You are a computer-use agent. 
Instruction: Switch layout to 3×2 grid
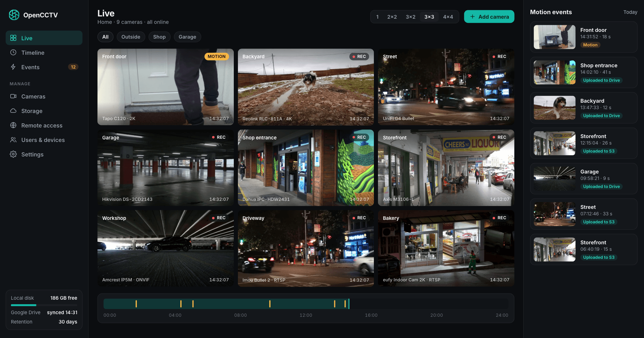point(411,17)
